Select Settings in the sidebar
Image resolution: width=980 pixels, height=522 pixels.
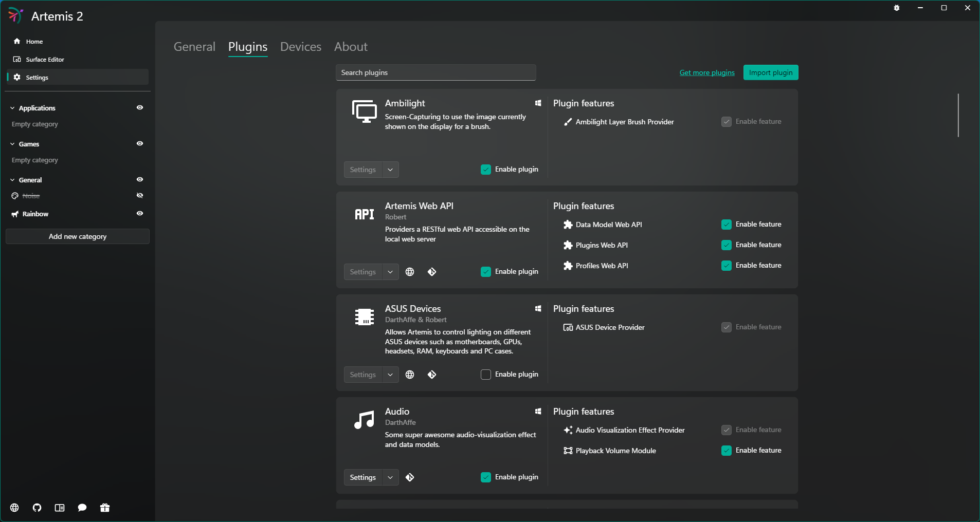click(x=77, y=77)
